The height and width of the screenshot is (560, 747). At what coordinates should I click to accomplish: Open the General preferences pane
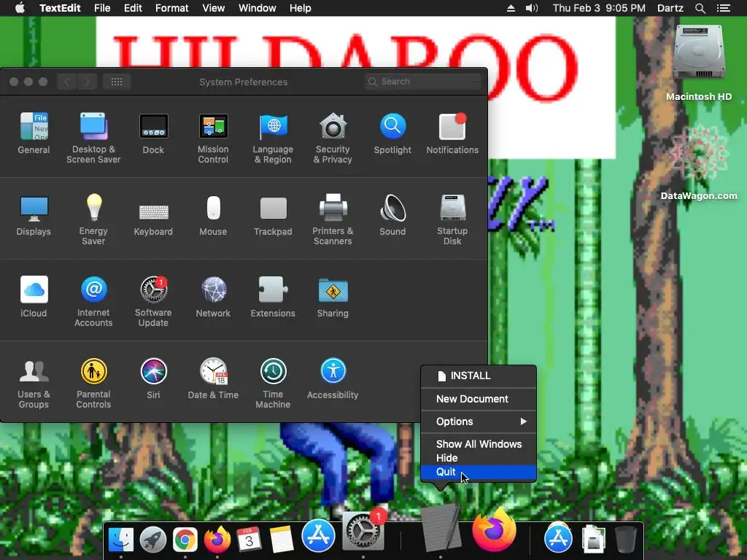(34, 133)
